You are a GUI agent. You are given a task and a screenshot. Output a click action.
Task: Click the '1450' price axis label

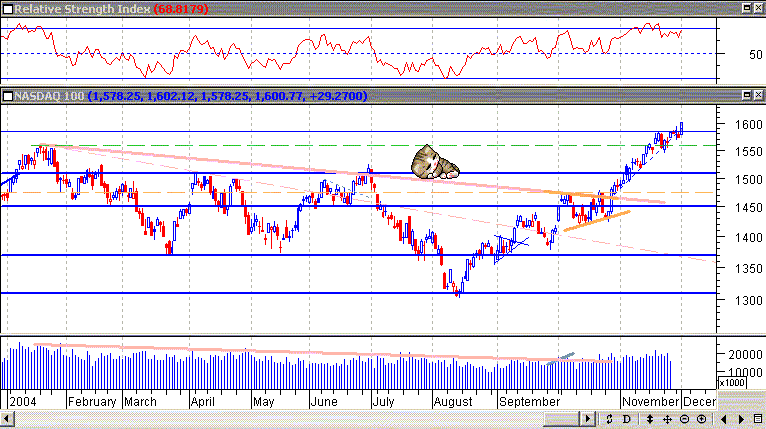(748, 208)
